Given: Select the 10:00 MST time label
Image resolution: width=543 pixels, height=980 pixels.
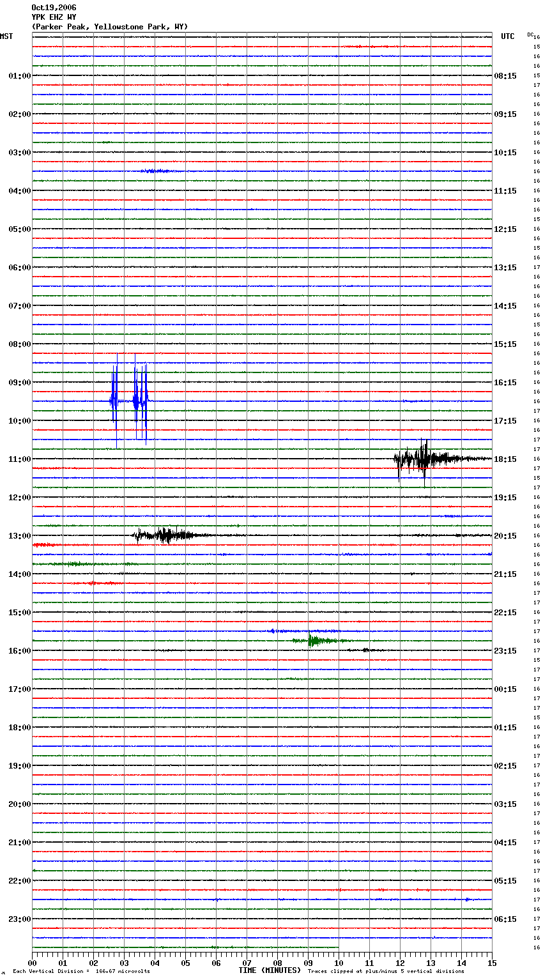Looking at the screenshot, I should [20, 421].
